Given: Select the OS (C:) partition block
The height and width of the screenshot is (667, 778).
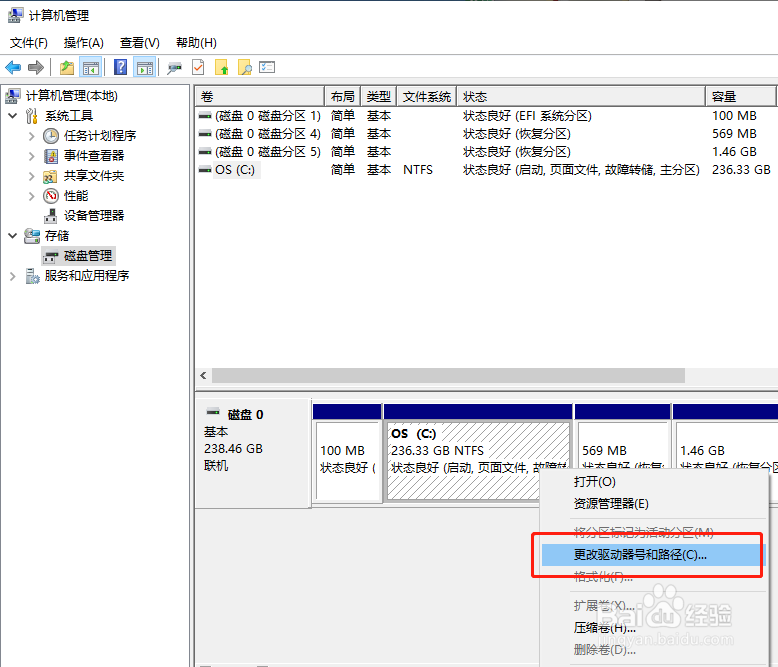Looking at the screenshot, I should [x=478, y=453].
